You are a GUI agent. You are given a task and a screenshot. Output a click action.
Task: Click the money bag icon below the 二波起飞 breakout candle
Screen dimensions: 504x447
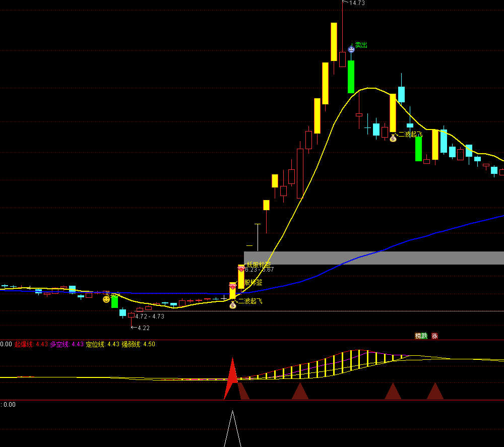point(232,305)
